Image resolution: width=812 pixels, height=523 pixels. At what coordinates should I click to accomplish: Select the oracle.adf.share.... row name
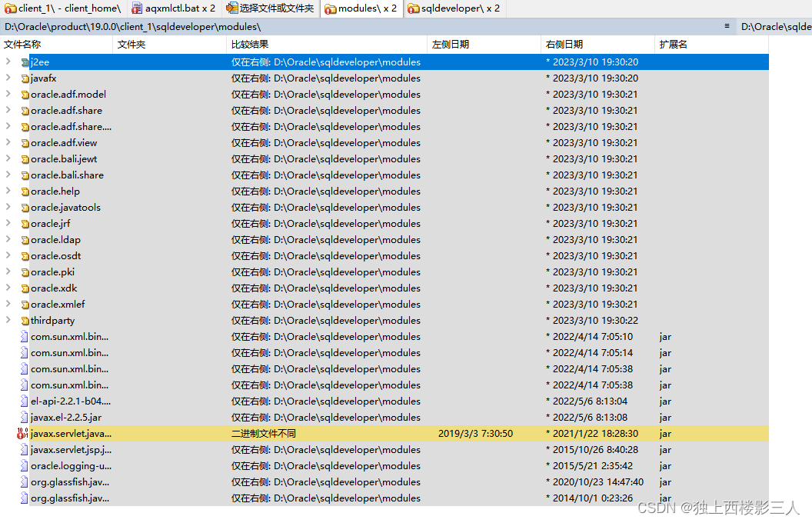(71, 127)
